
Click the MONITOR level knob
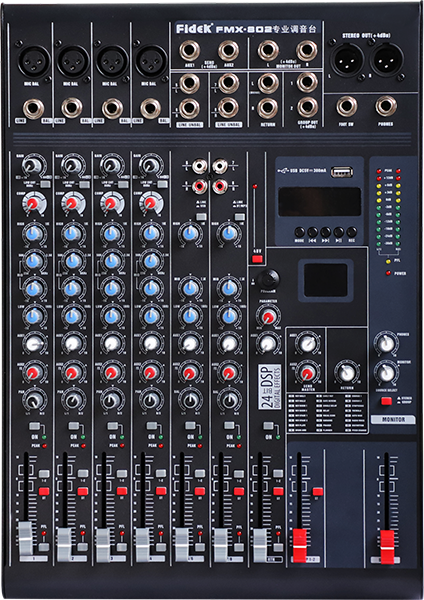pyautogui.click(x=386, y=372)
